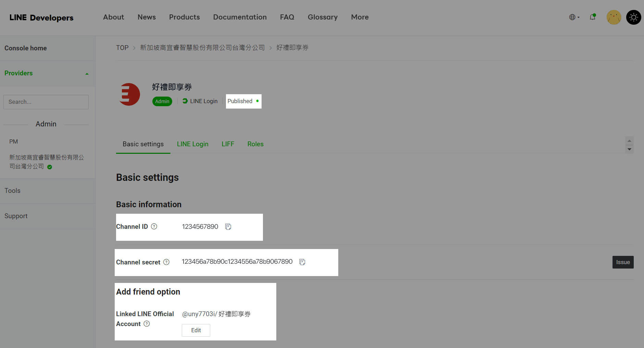Image resolution: width=644 pixels, height=348 pixels.
Task: Go to Console home
Action: [x=26, y=48]
